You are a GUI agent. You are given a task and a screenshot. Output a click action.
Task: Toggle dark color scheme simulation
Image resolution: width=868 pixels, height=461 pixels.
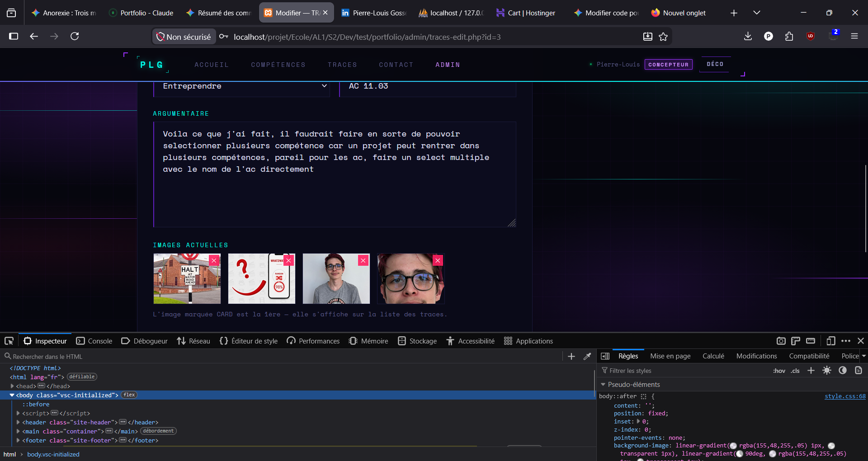point(843,371)
